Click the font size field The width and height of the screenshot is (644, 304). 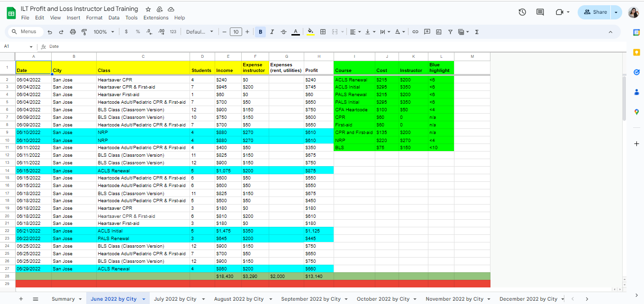point(236,32)
